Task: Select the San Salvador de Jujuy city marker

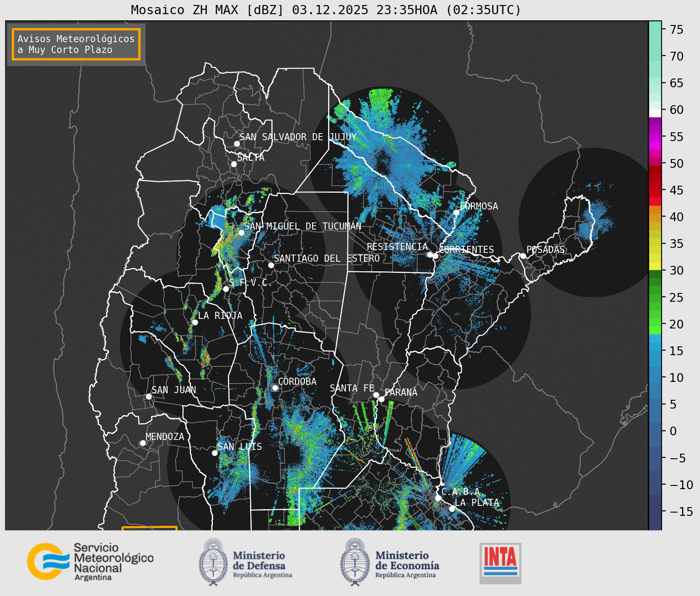Action: 237,144
